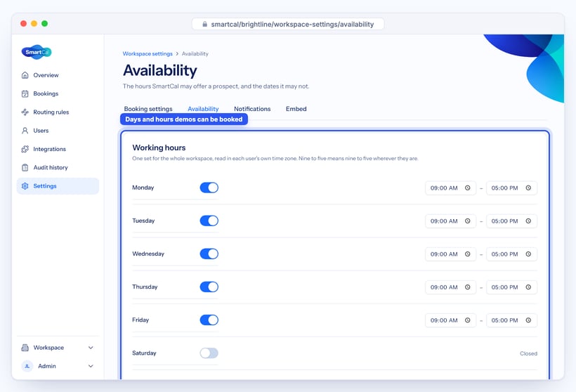Switch to the Notifications tab
576x392 pixels.
252,109
